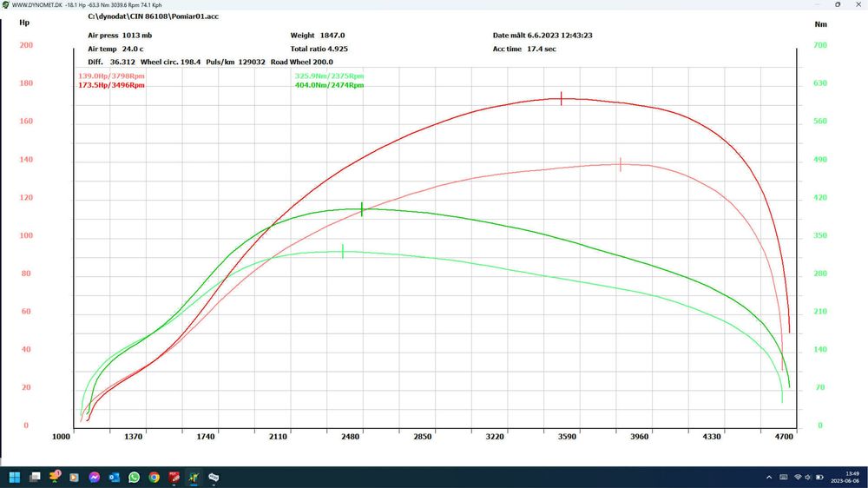Click the 'Air temp 24.0 c' value
The height and width of the screenshot is (488, 868).
[x=115, y=49]
